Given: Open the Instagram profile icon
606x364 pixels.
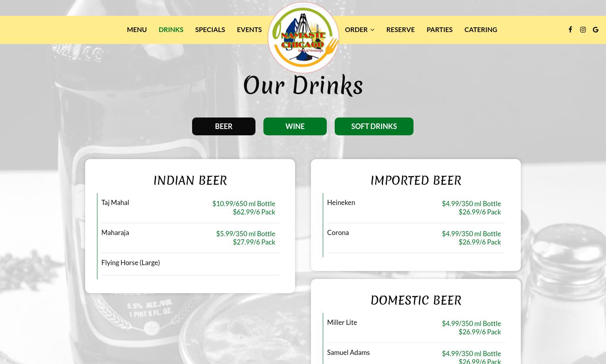Looking at the screenshot, I should tap(583, 30).
